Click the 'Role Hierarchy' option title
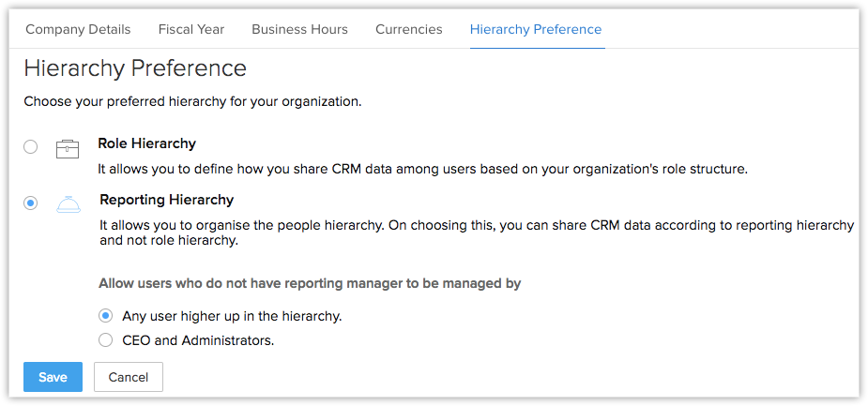This screenshot has width=868, height=406. point(146,143)
